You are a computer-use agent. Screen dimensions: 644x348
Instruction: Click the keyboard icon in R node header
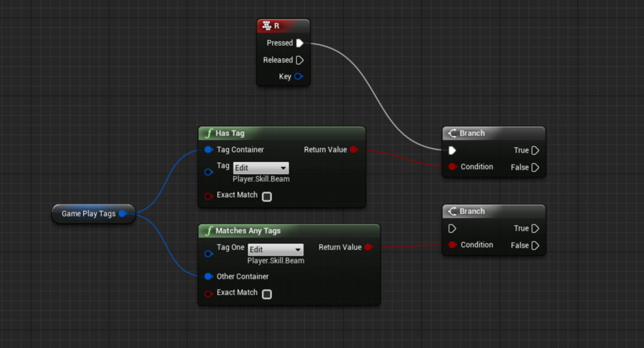(x=267, y=26)
